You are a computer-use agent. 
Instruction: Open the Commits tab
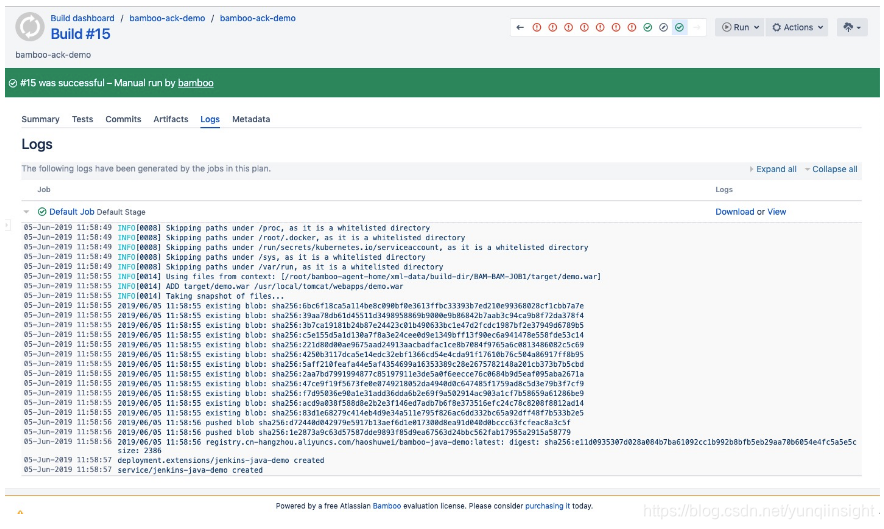pos(123,119)
